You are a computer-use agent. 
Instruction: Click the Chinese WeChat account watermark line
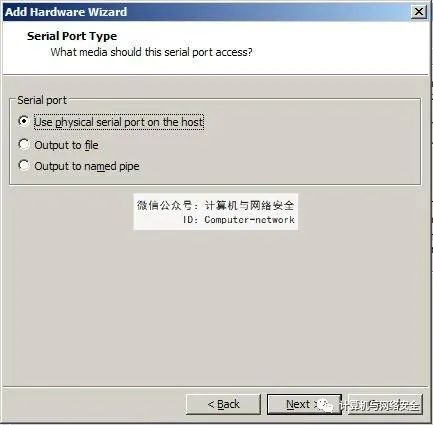tap(215, 205)
